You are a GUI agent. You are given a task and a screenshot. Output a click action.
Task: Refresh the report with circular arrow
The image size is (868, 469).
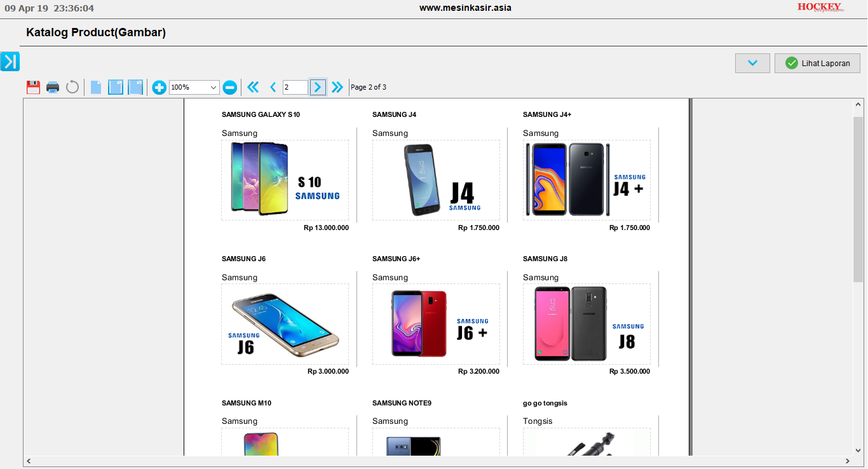pyautogui.click(x=72, y=87)
